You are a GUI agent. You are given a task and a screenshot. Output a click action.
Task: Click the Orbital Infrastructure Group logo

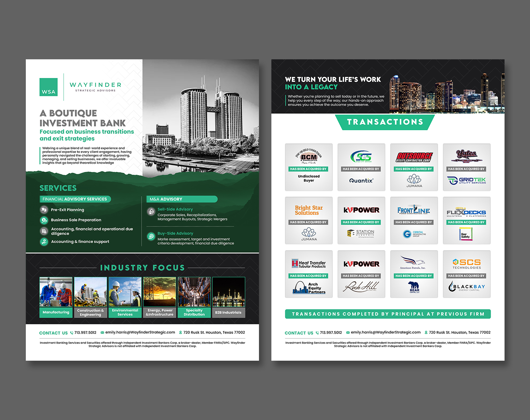coord(414,234)
